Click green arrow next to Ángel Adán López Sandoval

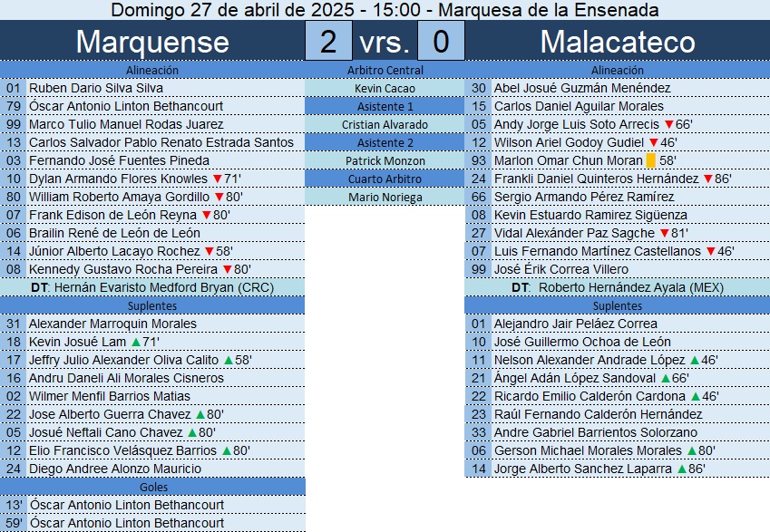pos(666,379)
